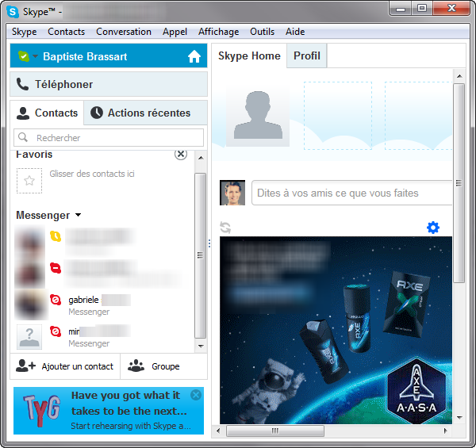Click the red do-not-disturb status icon
This screenshot has width=476, height=448.
[56, 268]
